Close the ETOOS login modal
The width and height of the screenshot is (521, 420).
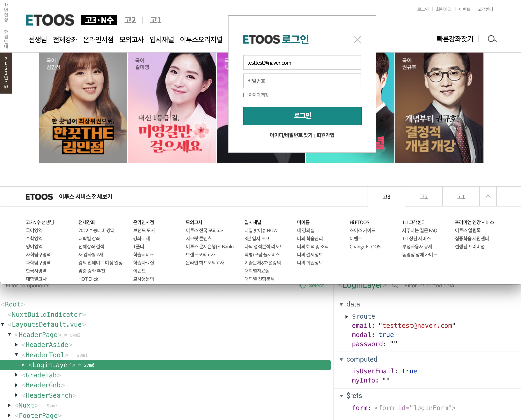[x=357, y=40]
